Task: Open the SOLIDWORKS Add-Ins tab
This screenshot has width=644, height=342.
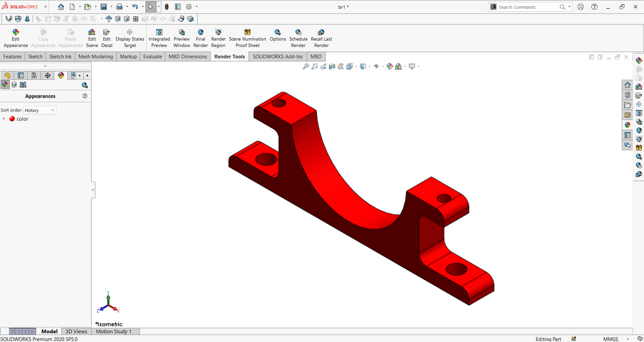Action: (x=277, y=57)
